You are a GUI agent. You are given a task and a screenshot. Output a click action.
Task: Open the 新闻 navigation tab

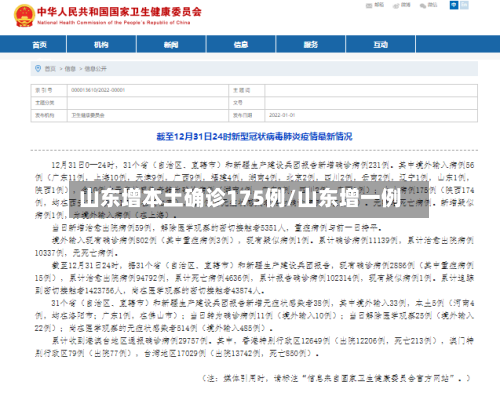click(x=171, y=44)
